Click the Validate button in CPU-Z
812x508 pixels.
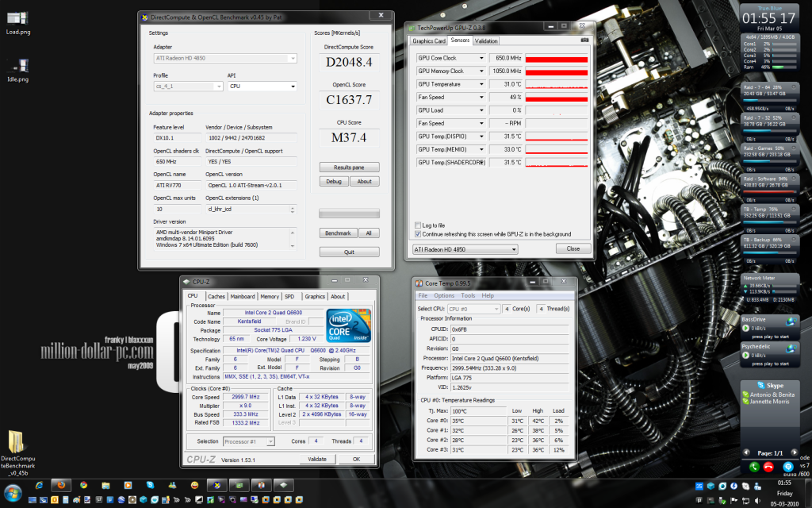click(317, 459)
